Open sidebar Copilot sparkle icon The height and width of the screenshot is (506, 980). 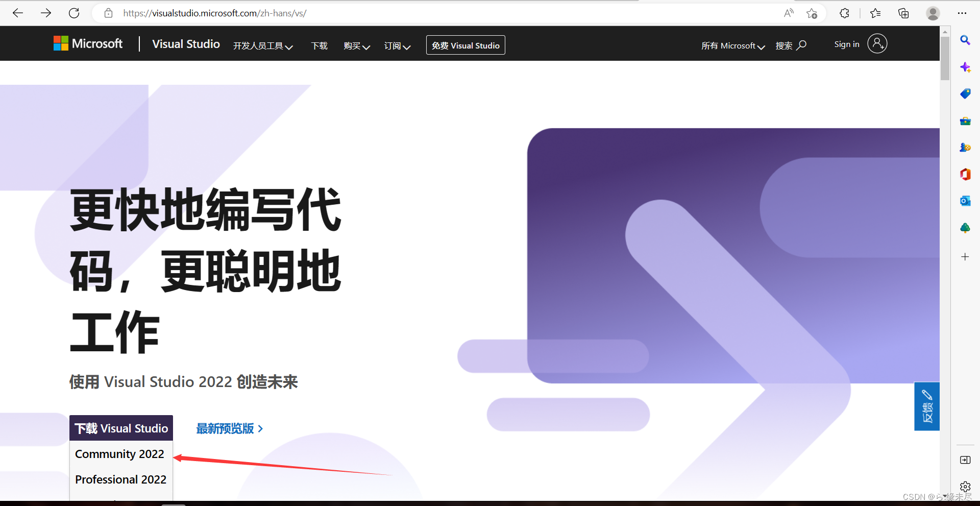click(x=965, y=67)
